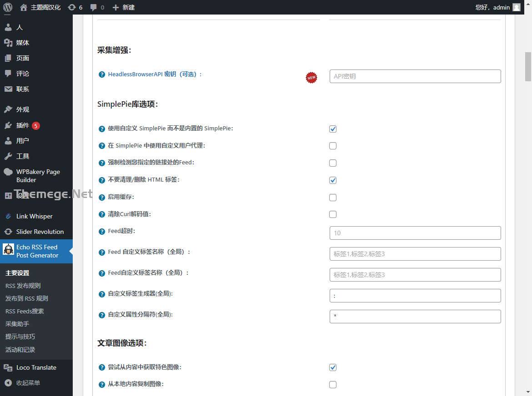The width and height of the screenshot is (532, 396).
Task: Uncheck 尝试从内容中获取特色图像 checkbox
Action: pos(333,367)
